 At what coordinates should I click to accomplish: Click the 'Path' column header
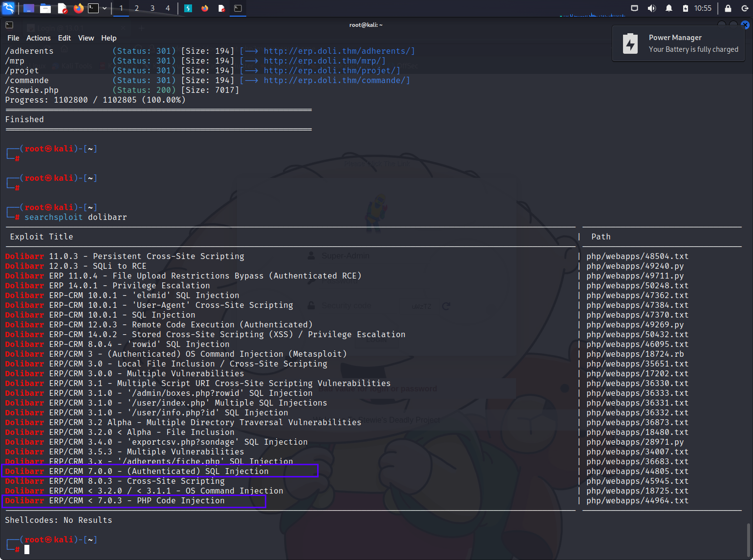point(601,237)
